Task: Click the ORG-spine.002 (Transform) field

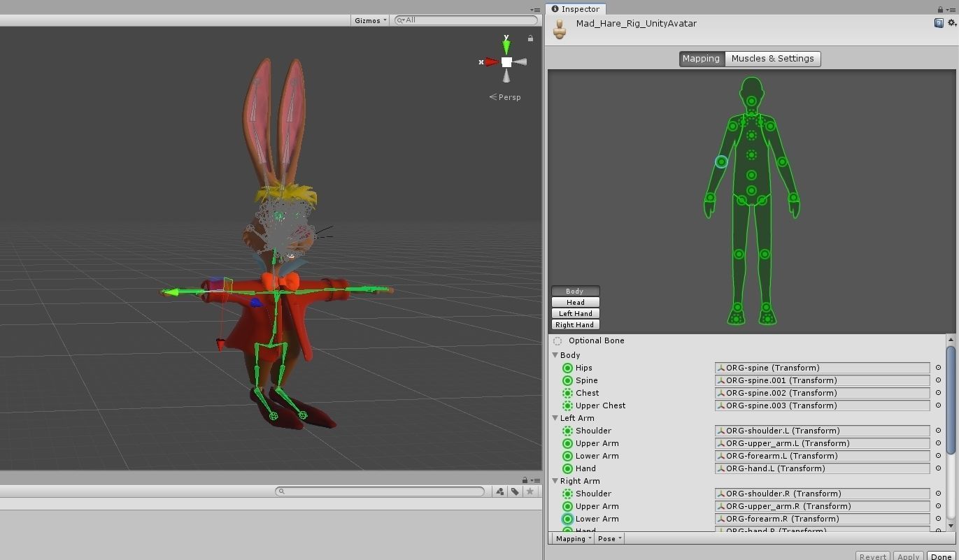Action: click(x=822, y=393)
